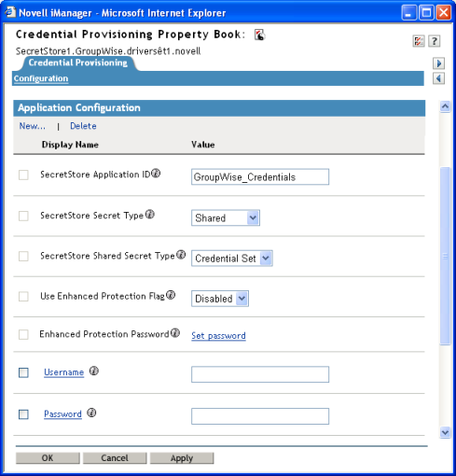
Task: Open the Password parameter link
Action: [x=62, y=414]
